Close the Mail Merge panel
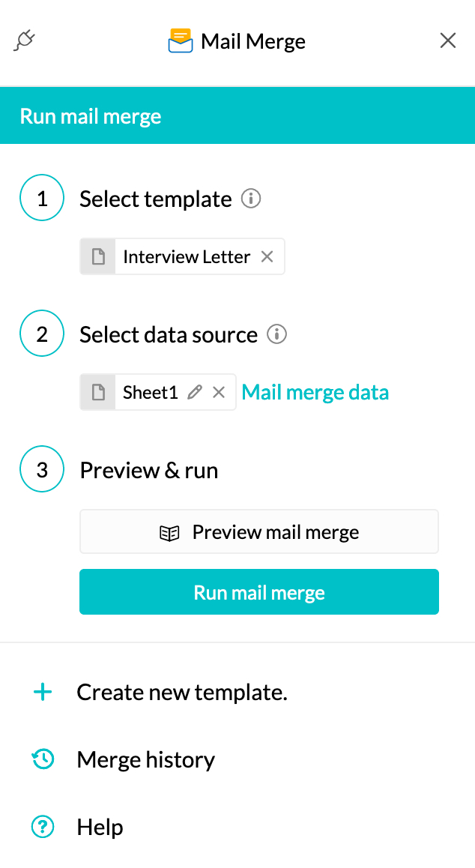Image resolution: width=475 pixels, height=868 pixels. point(447,40)
